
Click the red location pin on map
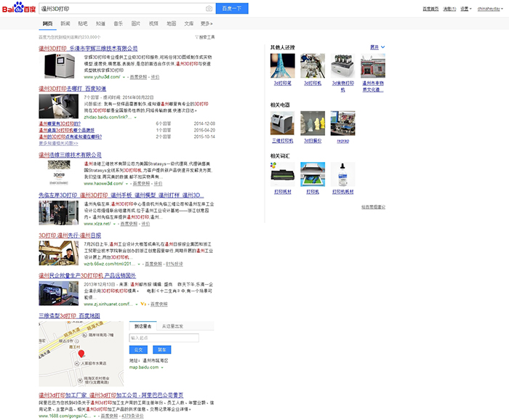(x=81, y=354)
